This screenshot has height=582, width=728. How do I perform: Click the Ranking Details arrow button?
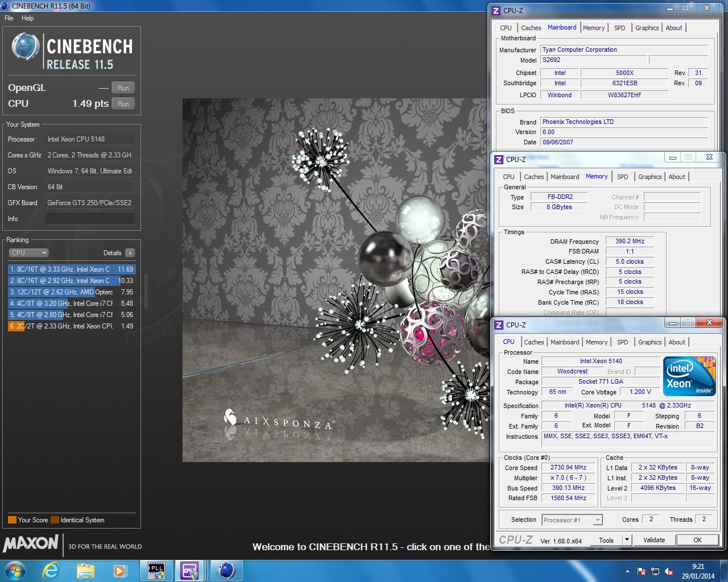click(x=130, y=253)
